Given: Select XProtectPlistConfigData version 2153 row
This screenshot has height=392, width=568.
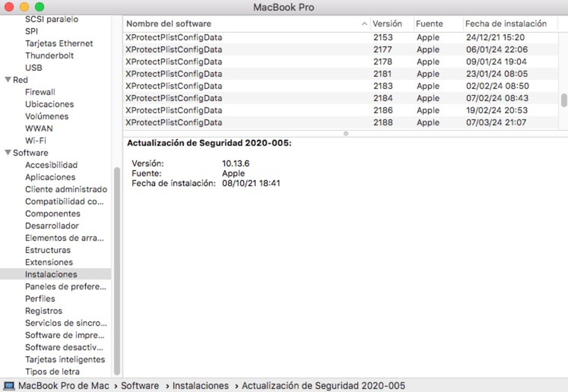Looking at the screenshot, I should [341, 37].
